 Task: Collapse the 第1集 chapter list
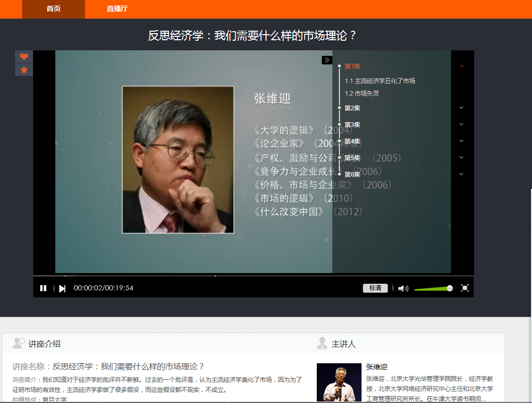[462, 66]
